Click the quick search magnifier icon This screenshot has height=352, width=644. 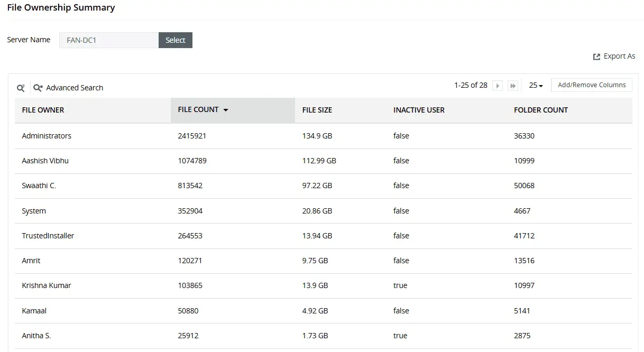21,88
